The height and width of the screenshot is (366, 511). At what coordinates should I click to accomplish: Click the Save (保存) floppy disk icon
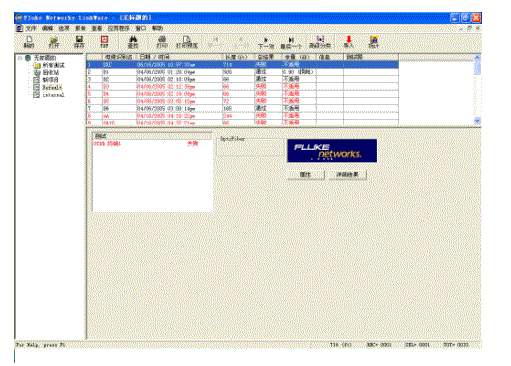79,42
